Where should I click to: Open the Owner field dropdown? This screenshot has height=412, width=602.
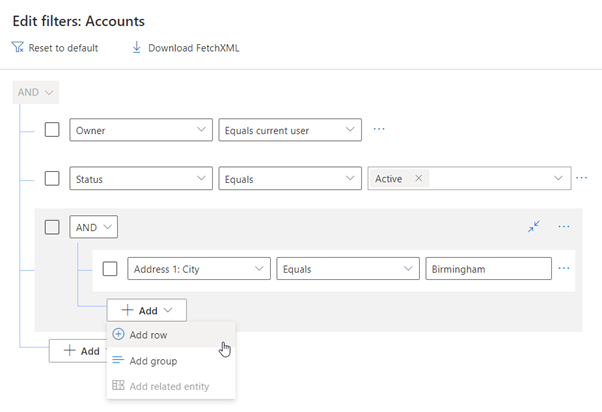coord(139,129)
